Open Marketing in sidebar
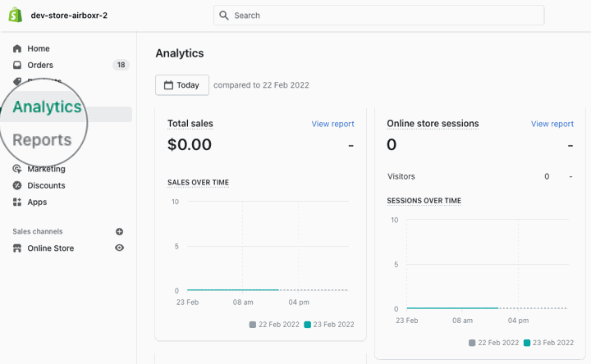 pyautogui.click(x=46, y=169)
